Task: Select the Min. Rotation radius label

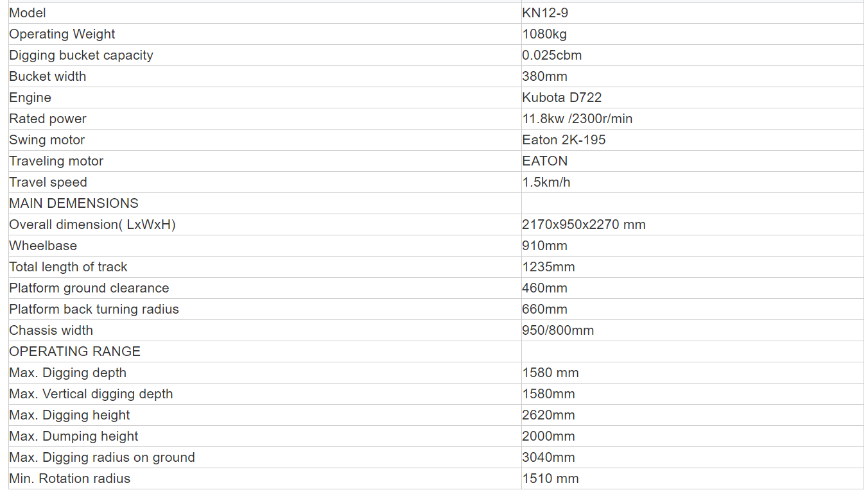Action: click(x=69, y=478)
